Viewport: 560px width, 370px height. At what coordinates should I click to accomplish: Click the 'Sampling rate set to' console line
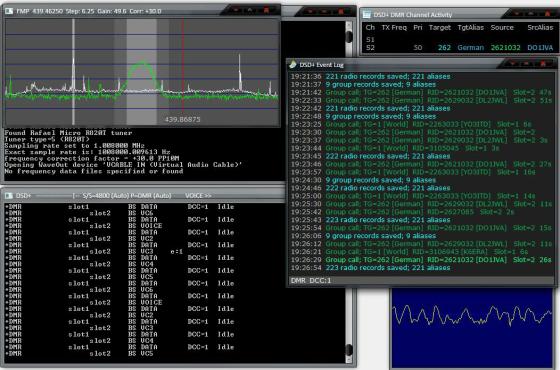(x=74, y=146)
